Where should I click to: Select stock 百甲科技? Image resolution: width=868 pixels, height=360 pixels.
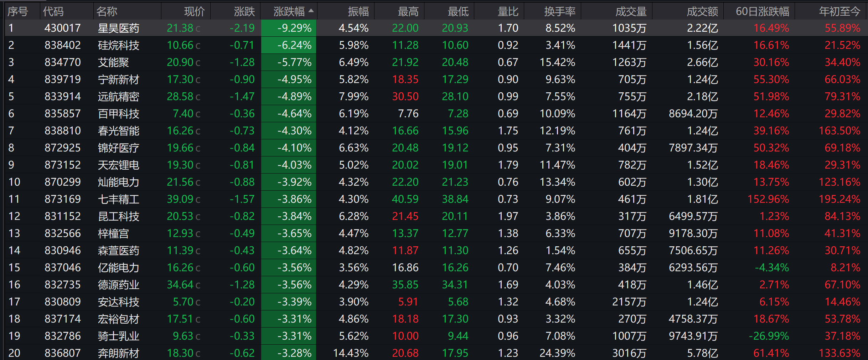click(119, 114)
